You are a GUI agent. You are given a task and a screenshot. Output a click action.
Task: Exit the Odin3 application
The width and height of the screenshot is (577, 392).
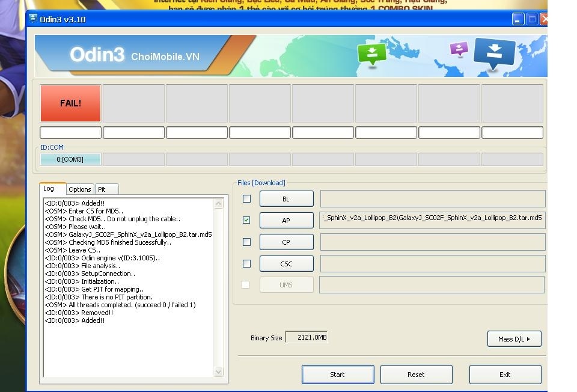[x=505, y=375]
